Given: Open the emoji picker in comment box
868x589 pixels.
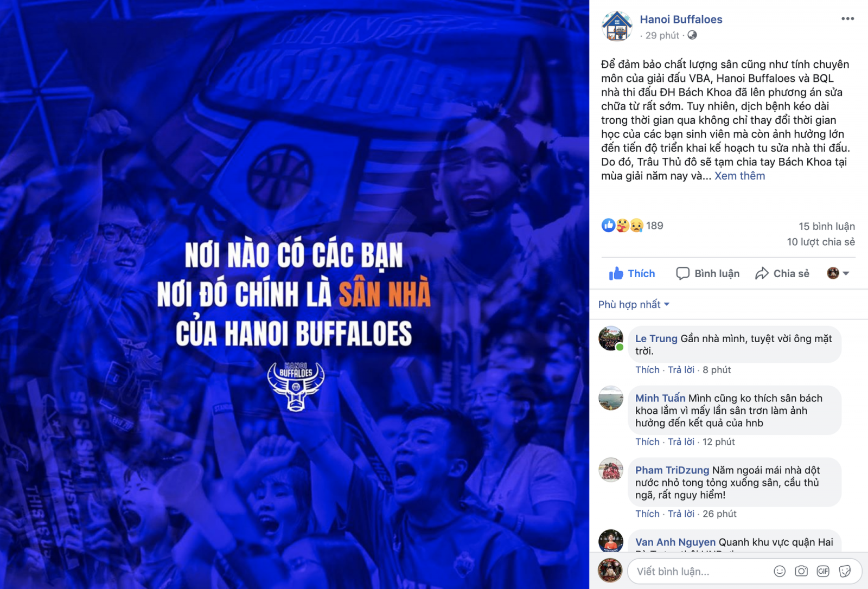Looking at the screenshot, I should coord(780,571).
